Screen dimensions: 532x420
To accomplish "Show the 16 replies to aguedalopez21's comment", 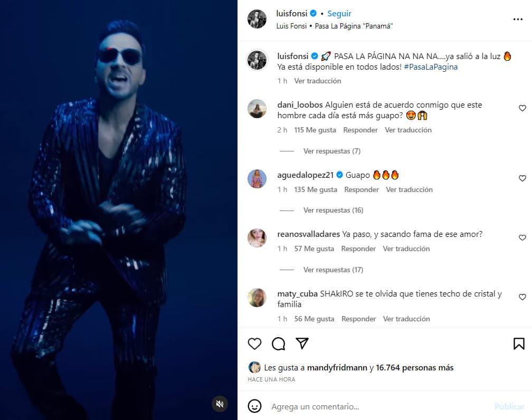I will click(x=333, y=210).
